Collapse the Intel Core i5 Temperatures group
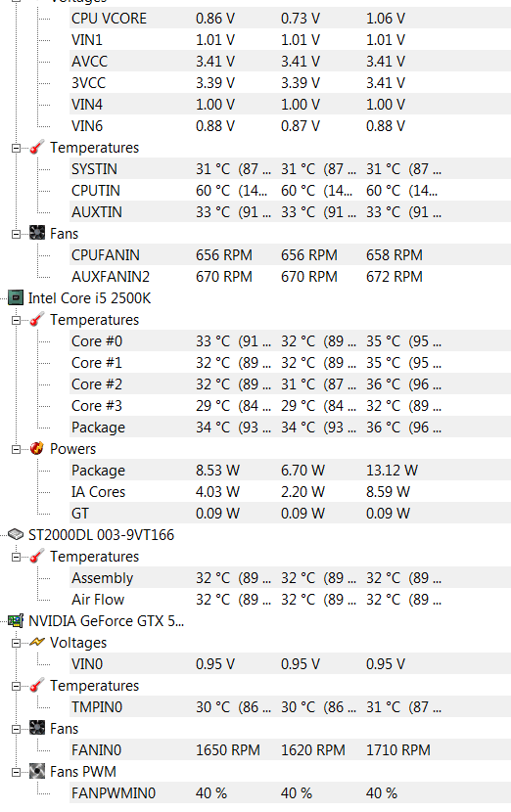The width and height of the screenshot is (511, 812). [x=16, y=320]
